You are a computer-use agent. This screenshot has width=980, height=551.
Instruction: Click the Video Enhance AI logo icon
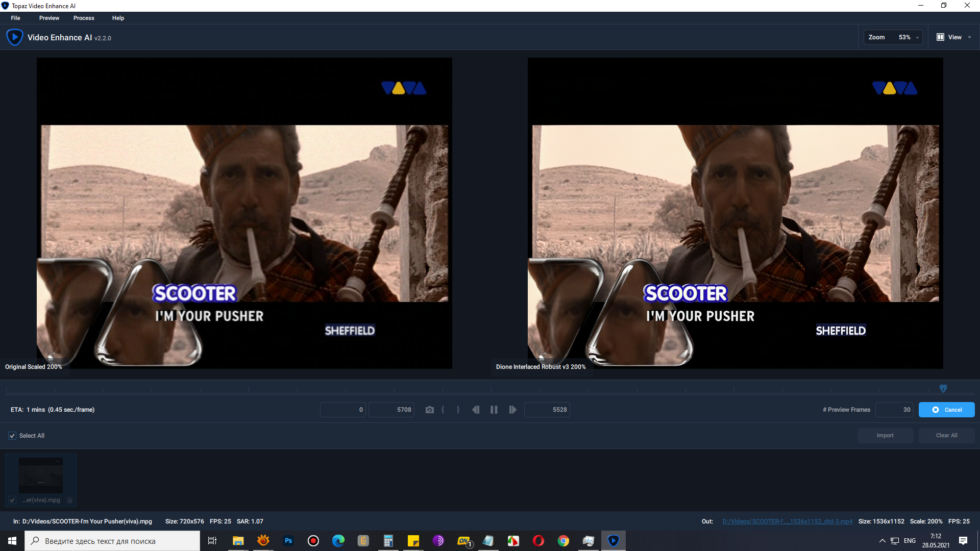[14, 37]
